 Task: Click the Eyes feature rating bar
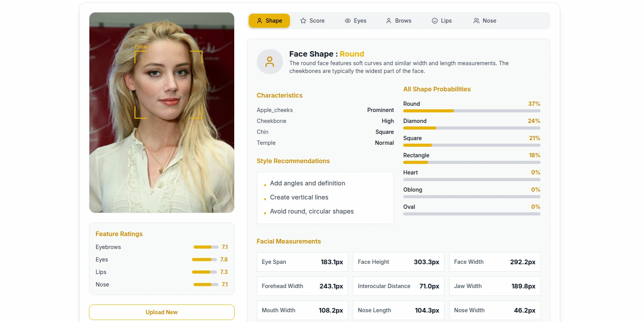205,260
